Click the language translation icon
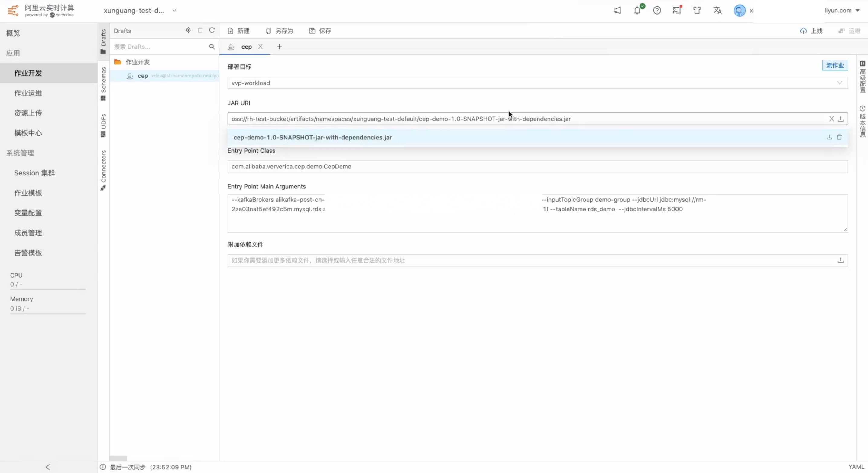This screenshot has height=473, width=868. click(x=717, y=11)
